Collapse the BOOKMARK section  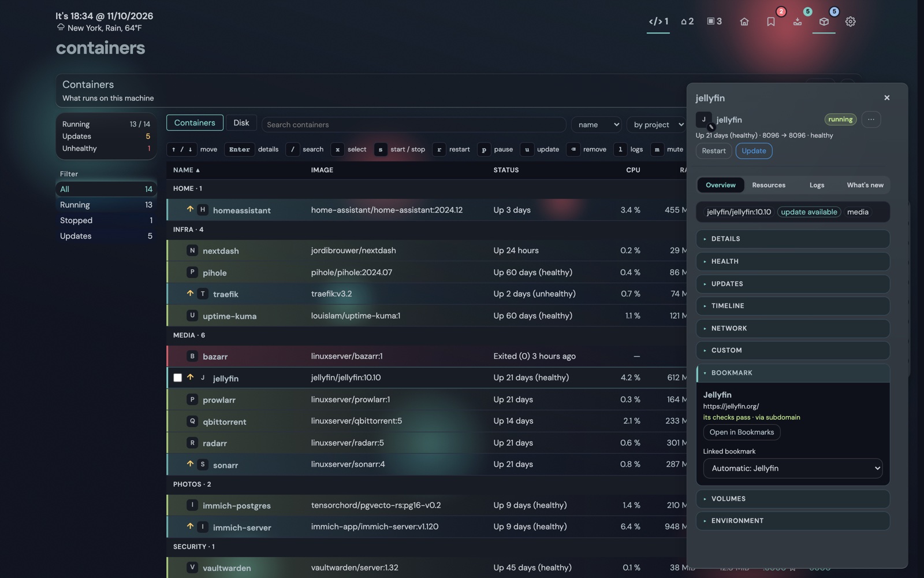[793, 373]
